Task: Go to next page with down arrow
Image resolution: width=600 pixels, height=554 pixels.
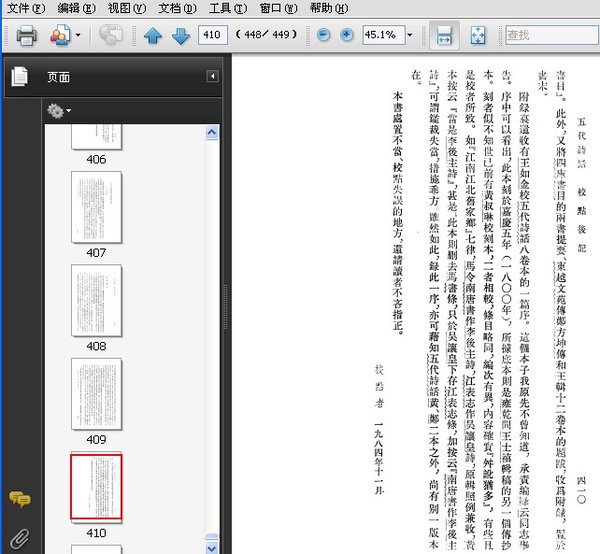Action: click(x=181, y=36)
